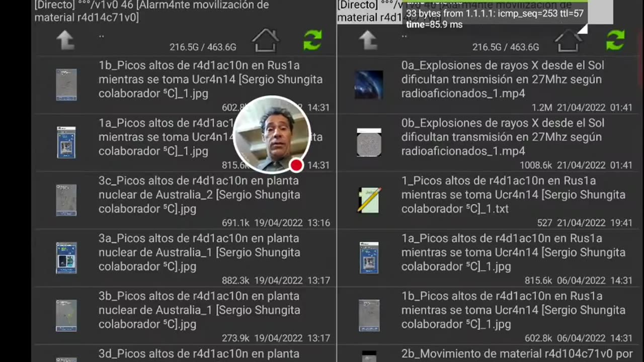This screenshot has width=644, height=362.
Task: Click the red record indicator dot
Action: click(296, 165)
